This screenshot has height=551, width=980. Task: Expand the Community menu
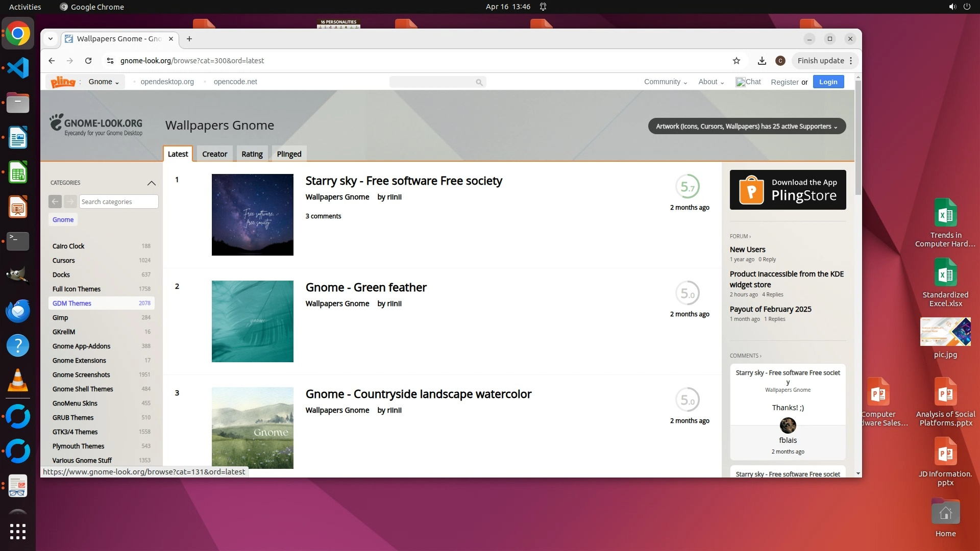[665, 82]
